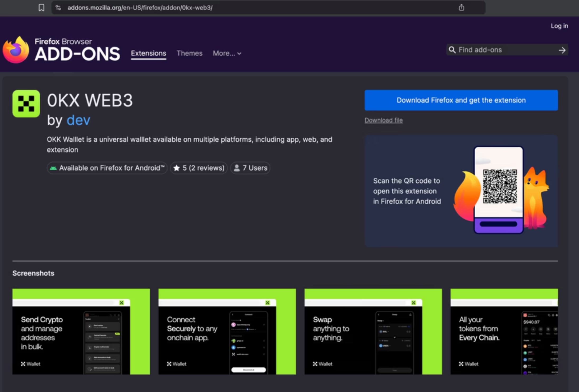Open the 5 (2 reviews) rating link
The width and height of the screenshot is (579, 392).
pyautogui.click(x=199, y=168)
